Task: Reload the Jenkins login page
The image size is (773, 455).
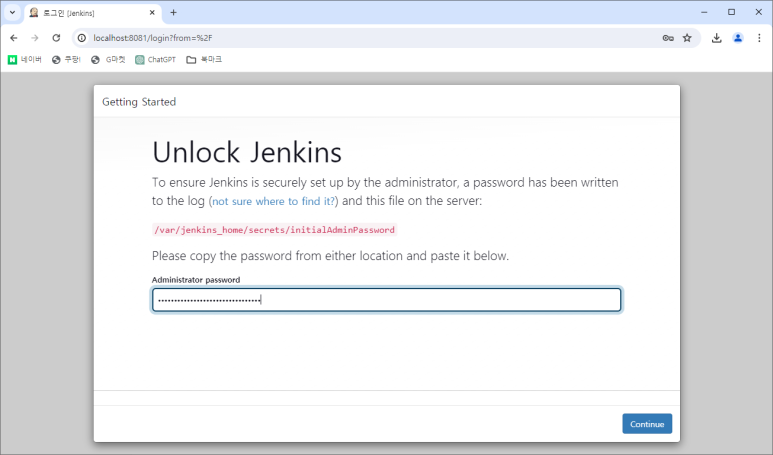Action: (x=56, y=38)
